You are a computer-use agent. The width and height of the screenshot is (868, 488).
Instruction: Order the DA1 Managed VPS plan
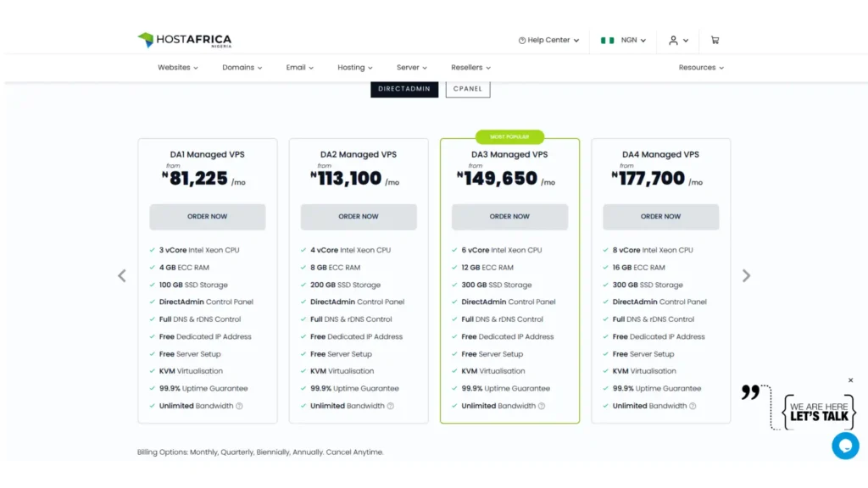coord(207,217)
